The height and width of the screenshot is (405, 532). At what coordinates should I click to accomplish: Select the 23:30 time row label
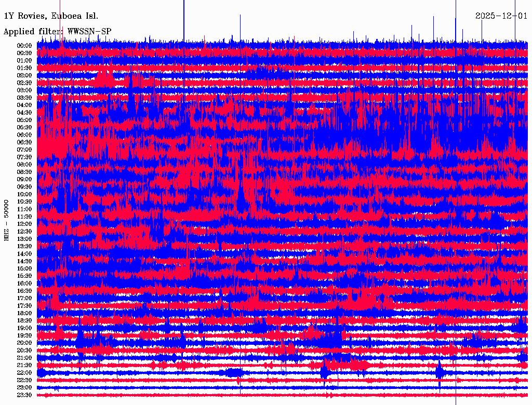24,395
